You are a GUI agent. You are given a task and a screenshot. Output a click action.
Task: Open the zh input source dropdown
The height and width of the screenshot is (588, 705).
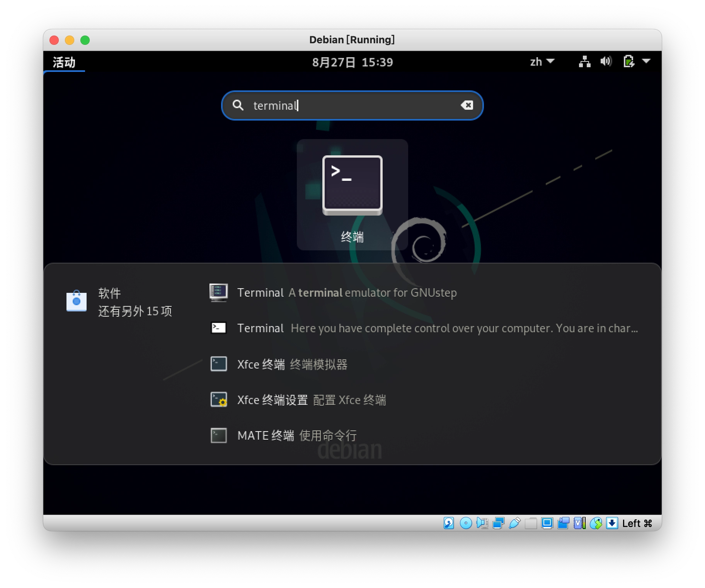click(542, 62)
